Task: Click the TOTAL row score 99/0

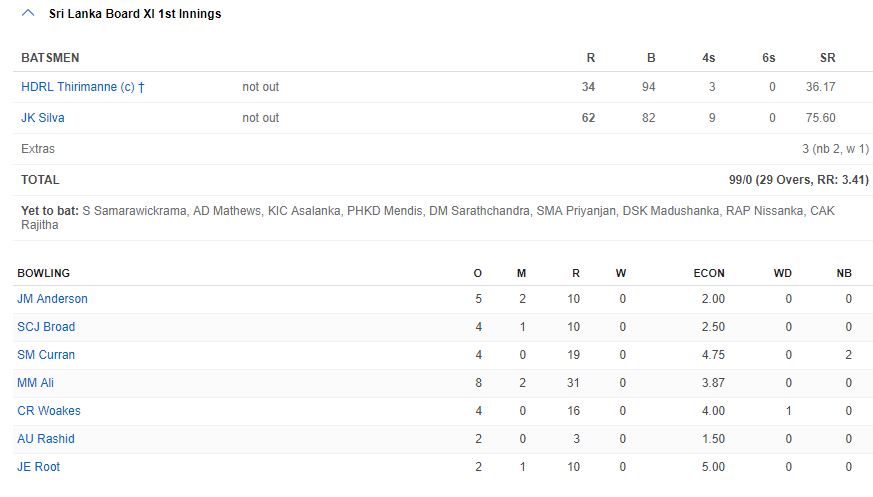Action: 744,180
